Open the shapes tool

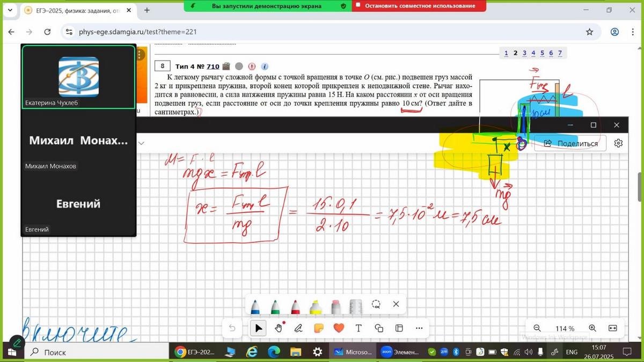coord(379,328)
